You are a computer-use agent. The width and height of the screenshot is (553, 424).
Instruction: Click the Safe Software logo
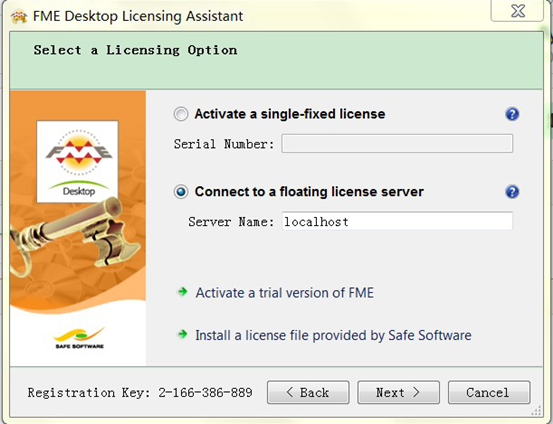click(80, 338)
